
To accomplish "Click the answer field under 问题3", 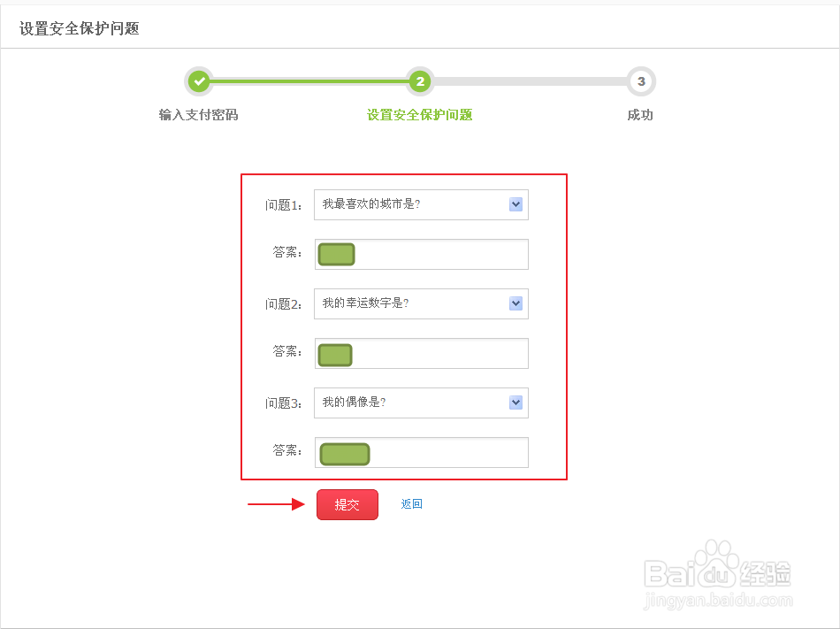I will [x=421, y=452].
